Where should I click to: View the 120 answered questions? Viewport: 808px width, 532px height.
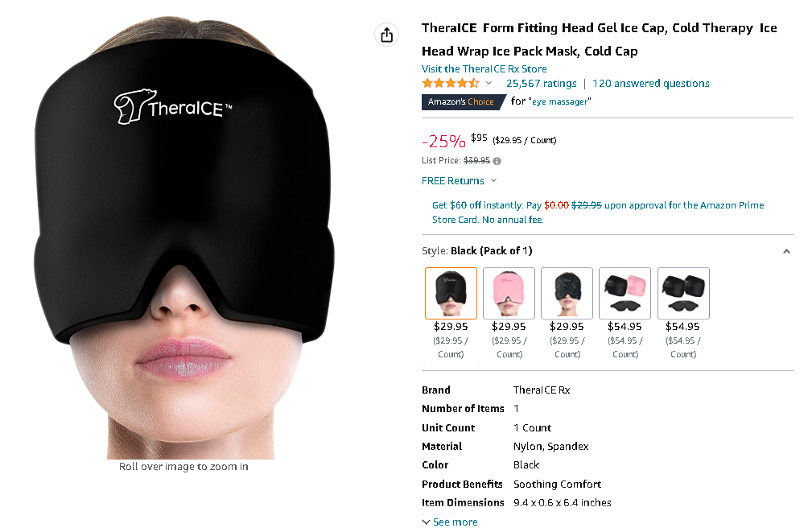[651, 83]
